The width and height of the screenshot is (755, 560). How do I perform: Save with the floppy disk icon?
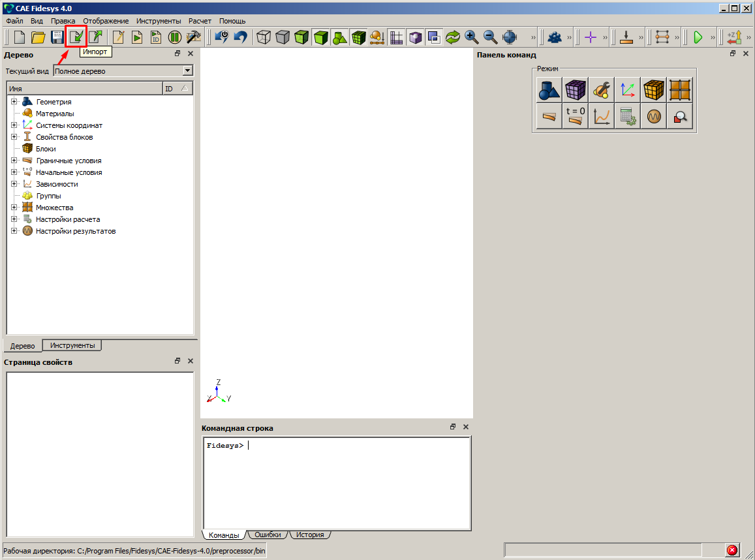click(57, 37)
